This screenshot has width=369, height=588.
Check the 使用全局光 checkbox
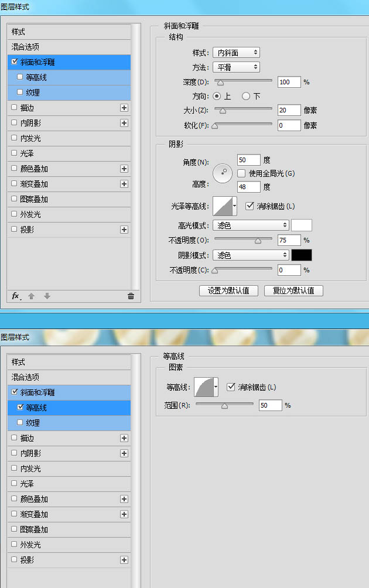click(x=241, y=173)
